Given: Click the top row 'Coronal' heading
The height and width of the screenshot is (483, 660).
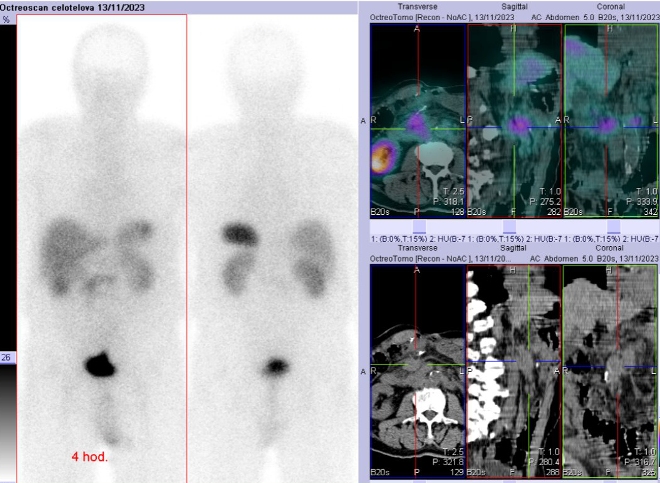Looking at the screenshot, I should (611, 7).
